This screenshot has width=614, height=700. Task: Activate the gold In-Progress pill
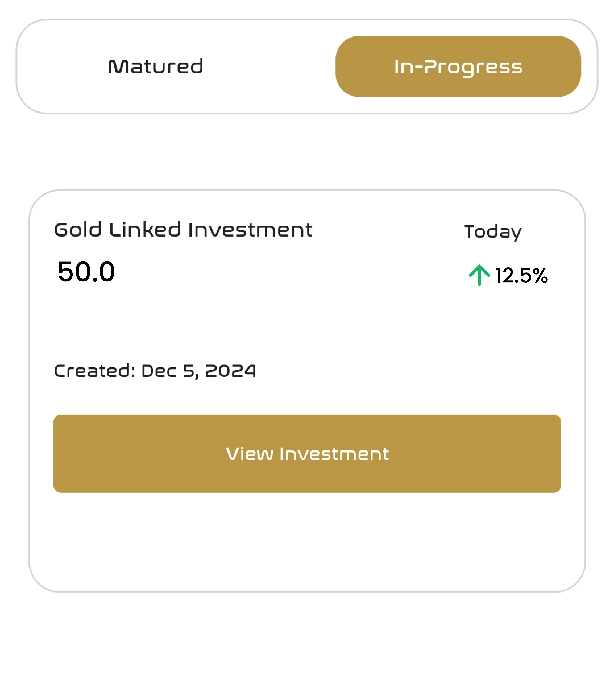pyautogui.click(x=458, y=66)
